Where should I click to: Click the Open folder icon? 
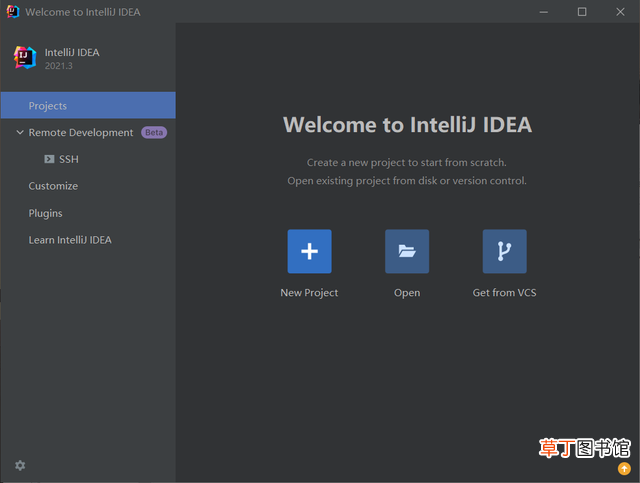click(407, 251)
